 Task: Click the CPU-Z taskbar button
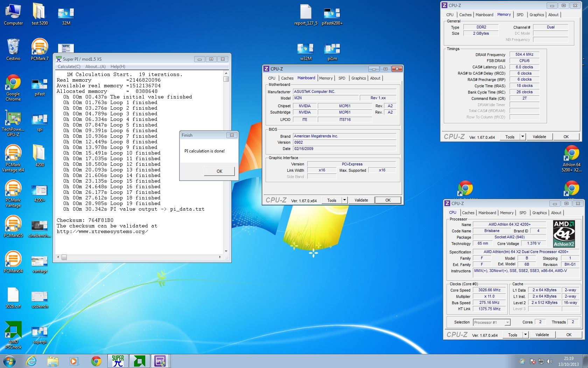coord(160,361)
